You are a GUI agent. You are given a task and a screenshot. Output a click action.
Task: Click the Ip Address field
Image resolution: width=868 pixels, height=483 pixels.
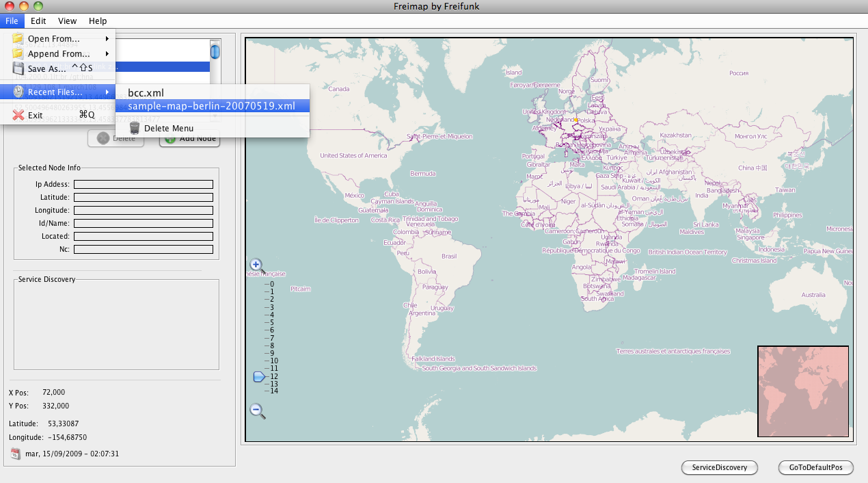click(x=144, y=184)
